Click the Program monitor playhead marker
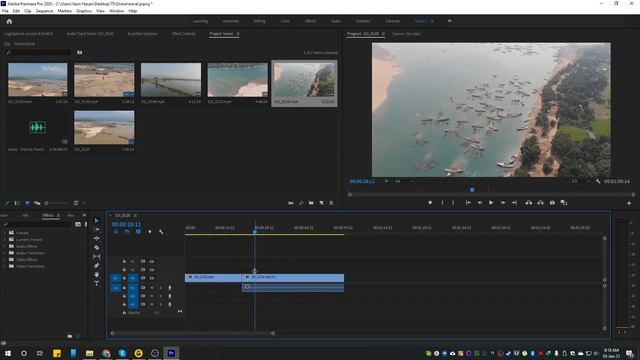The height and width of the screenshot is (360, 640). [x=472, y=190]
